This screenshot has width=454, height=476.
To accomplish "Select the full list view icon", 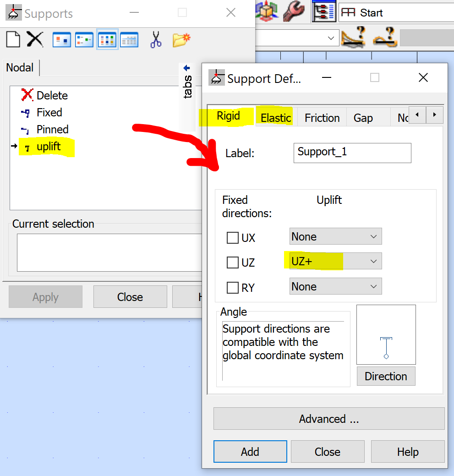I will (129, 40).
